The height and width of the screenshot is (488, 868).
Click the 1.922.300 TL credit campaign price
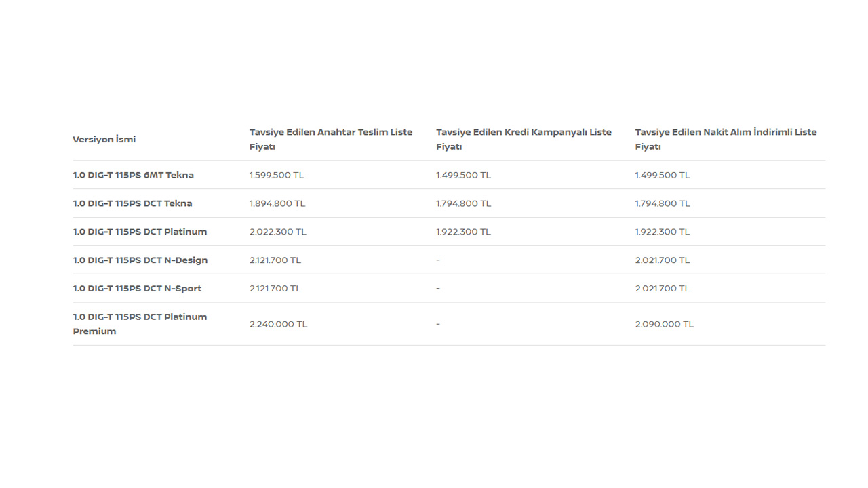[464, 232]
